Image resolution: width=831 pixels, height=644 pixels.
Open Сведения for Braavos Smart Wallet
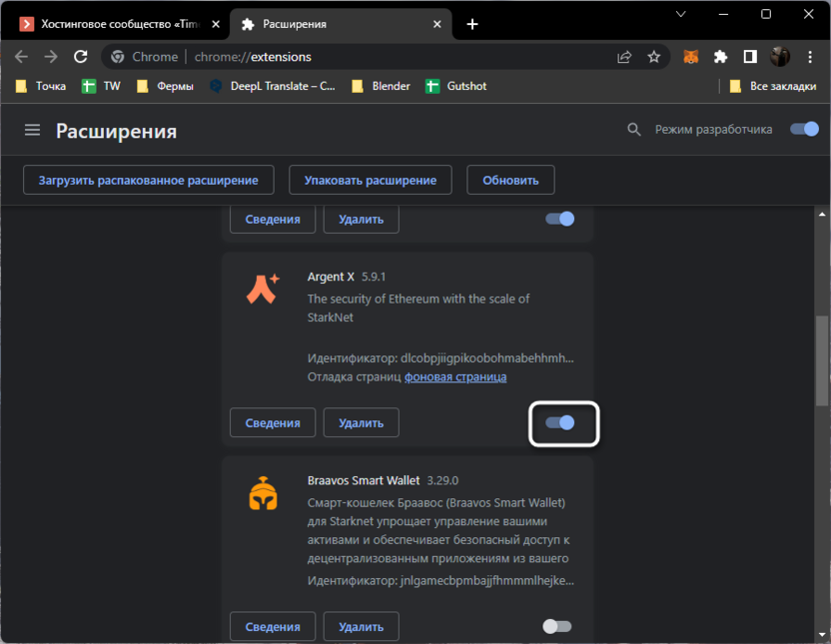coord(273,626)
